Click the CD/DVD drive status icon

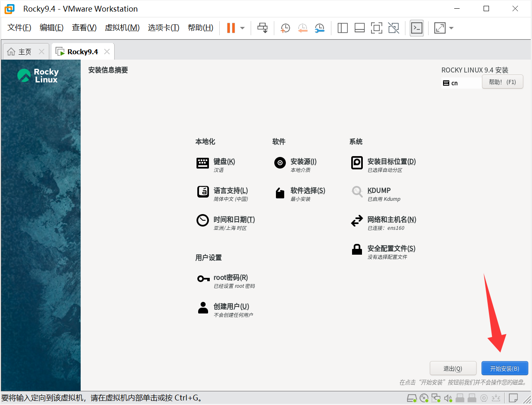[424, 398]
